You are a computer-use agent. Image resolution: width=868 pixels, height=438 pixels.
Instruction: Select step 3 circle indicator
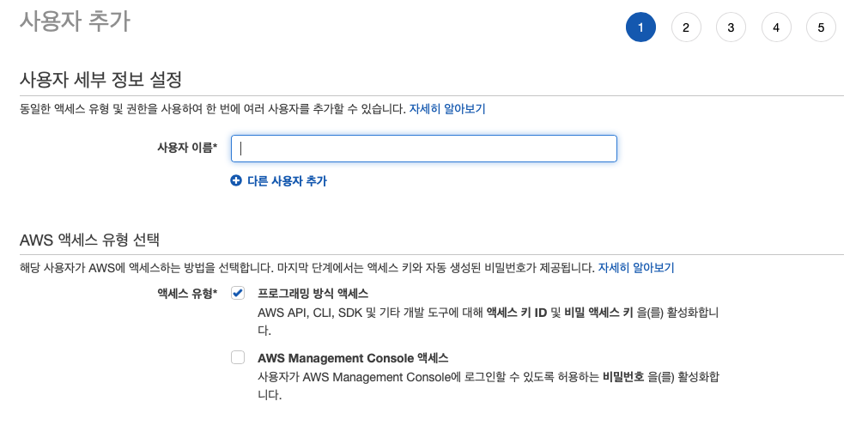tap(731, 27)
